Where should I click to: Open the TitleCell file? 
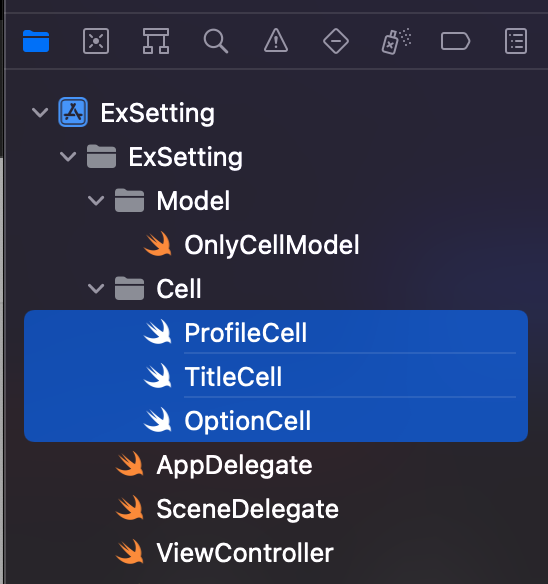(x=233, y=377)
